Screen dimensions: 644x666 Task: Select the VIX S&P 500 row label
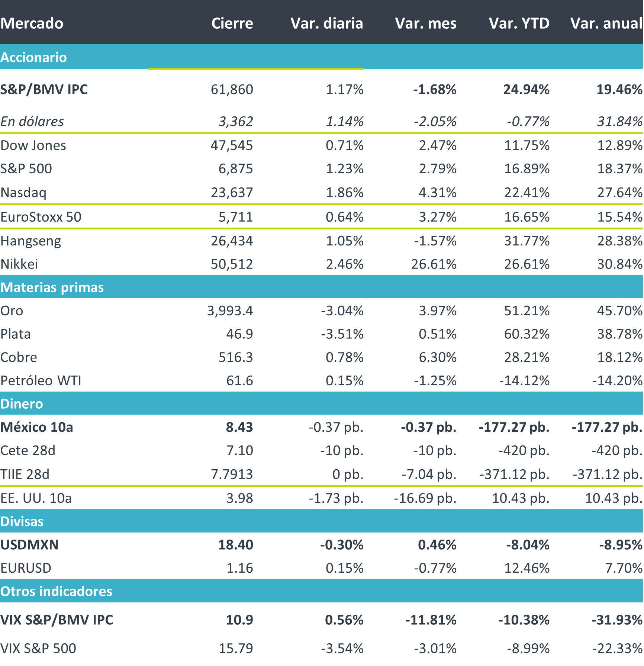click(x=38, y=649)
